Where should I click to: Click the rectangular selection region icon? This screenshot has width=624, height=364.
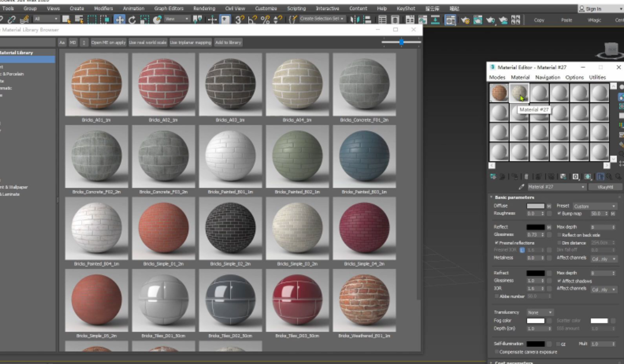tap(92, 19)
